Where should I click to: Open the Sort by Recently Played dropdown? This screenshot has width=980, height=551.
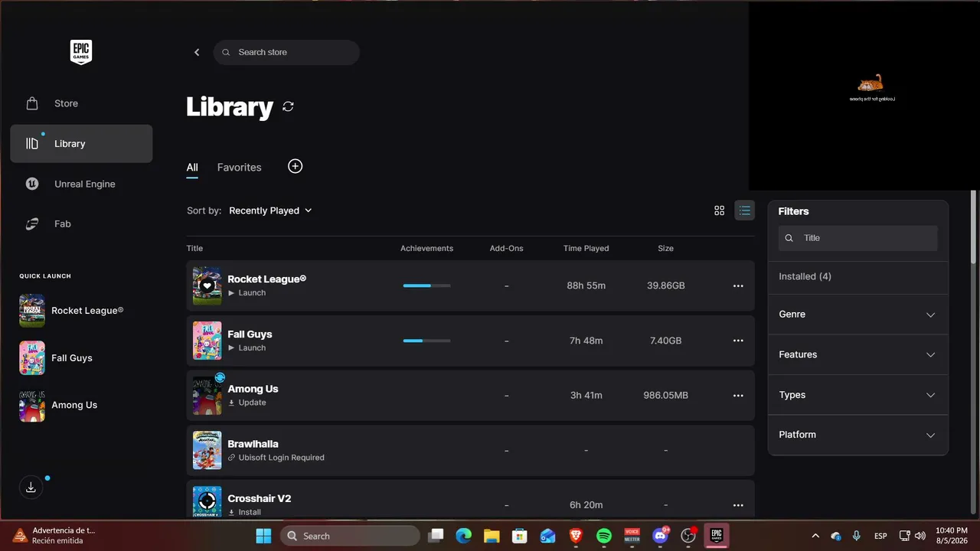[270, 210]
